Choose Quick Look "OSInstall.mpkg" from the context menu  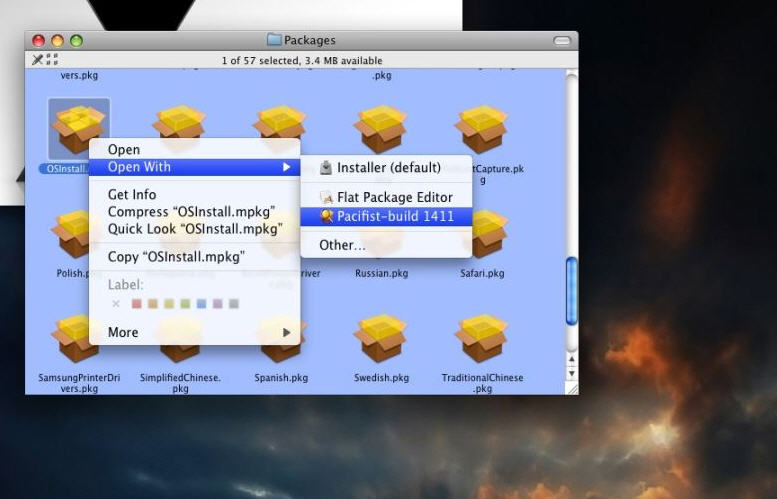[195, 229]
